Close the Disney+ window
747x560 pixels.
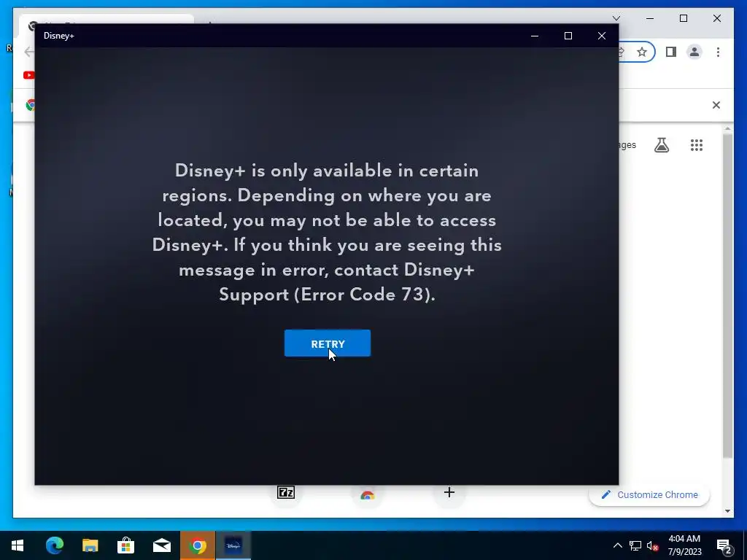(x=602, y=36)
